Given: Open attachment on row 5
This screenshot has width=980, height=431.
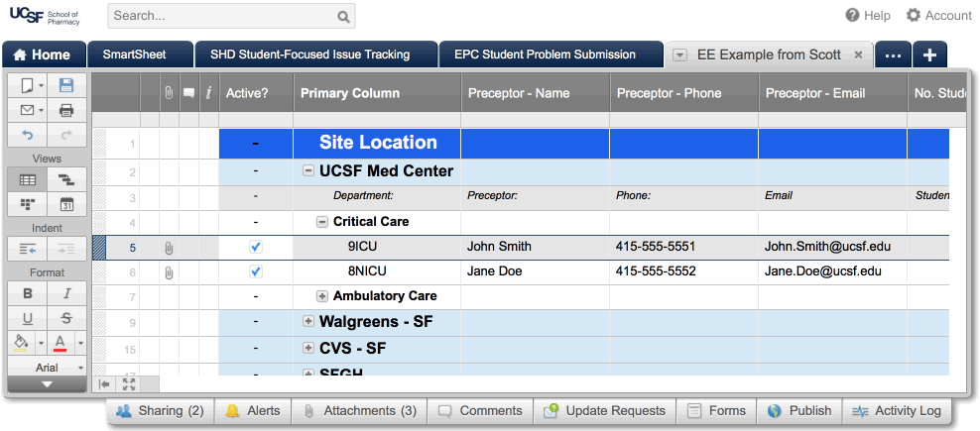Looking at the screenshot, I should coord(169,247).
